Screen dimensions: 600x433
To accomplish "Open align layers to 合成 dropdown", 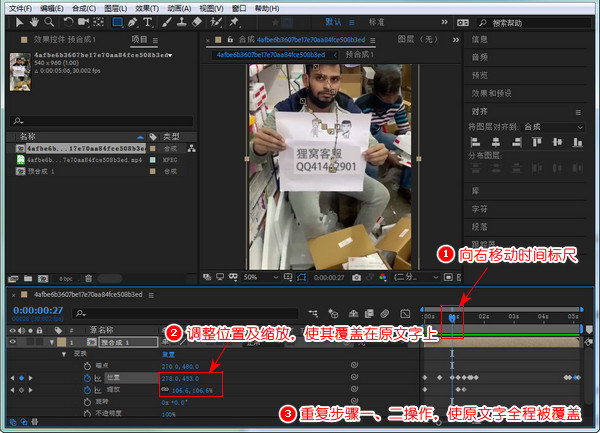I will click(553, 127).
